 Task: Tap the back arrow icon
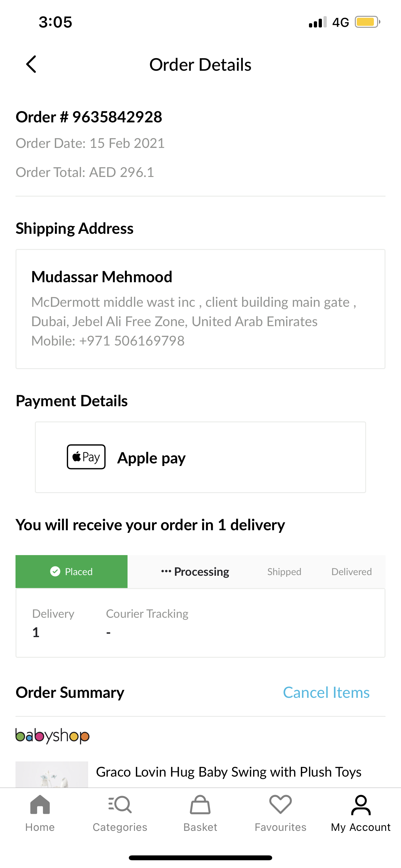coord(31,64)
